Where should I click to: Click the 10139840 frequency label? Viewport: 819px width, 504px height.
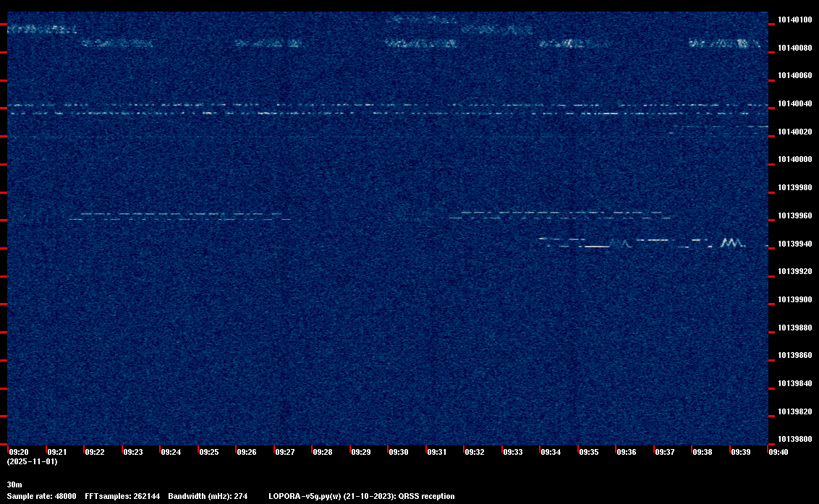click(x=795, y=383)
